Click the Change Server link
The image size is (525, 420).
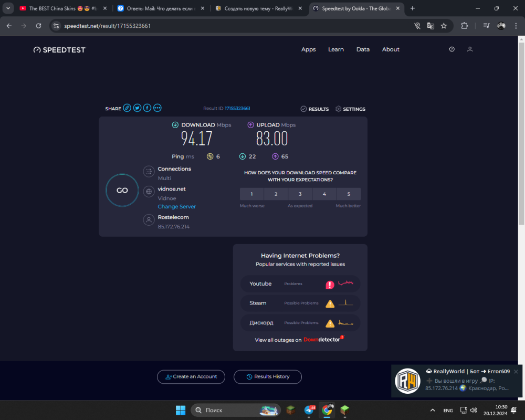pos(177,207)
